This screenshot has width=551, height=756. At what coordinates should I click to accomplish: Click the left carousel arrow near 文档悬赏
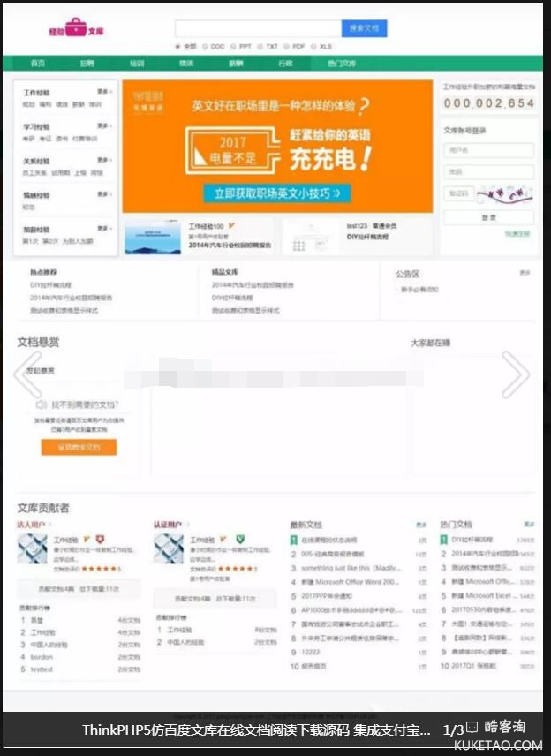pos(28,374)
